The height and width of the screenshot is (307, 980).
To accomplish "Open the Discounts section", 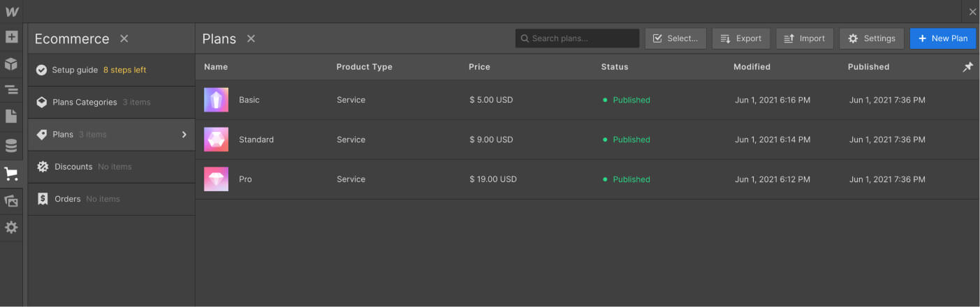I will click(x=73, y=167).
